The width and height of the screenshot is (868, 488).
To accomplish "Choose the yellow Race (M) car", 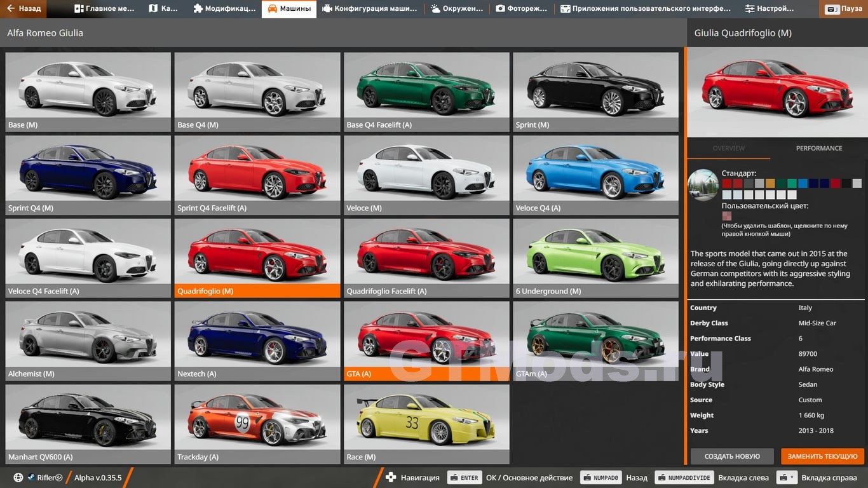I will click(426, 424).
